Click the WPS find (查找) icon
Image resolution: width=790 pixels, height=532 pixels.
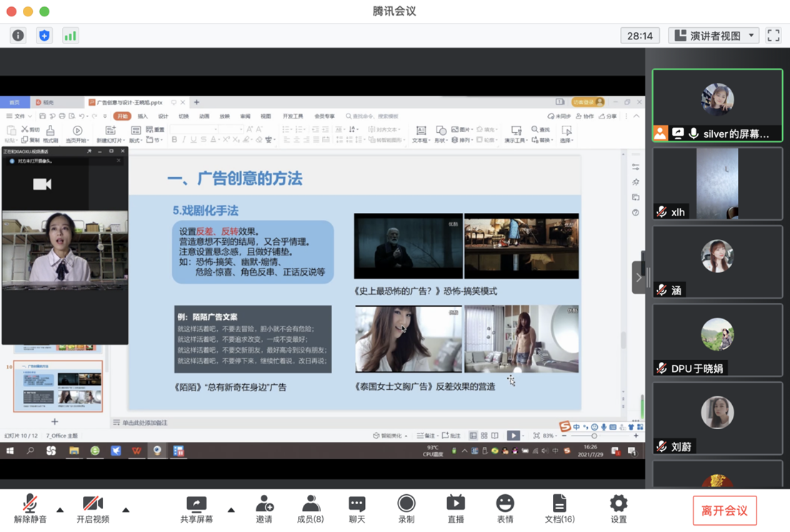coord(541,129)
